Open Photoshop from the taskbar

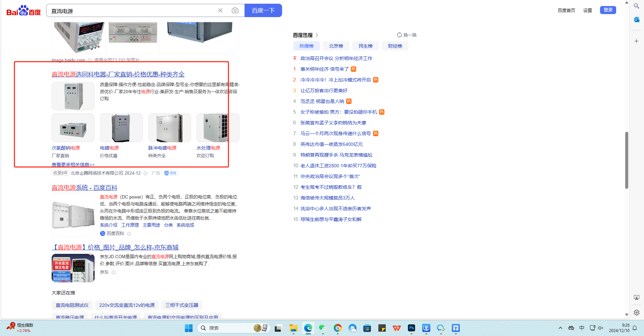411,328
